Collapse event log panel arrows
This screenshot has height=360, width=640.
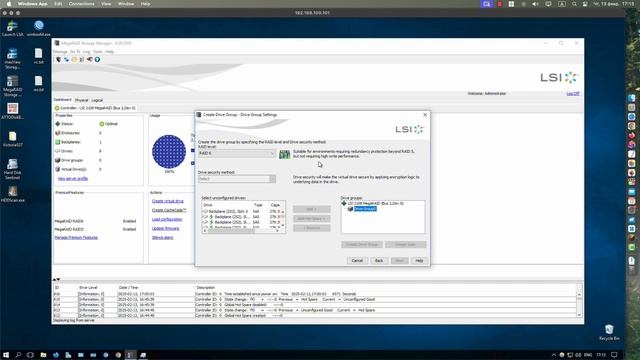click(x=57, y=279)
